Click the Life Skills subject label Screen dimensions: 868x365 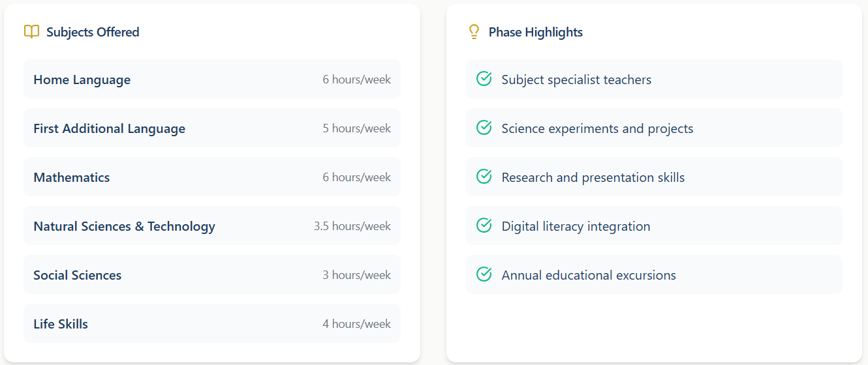coord(61,324)
